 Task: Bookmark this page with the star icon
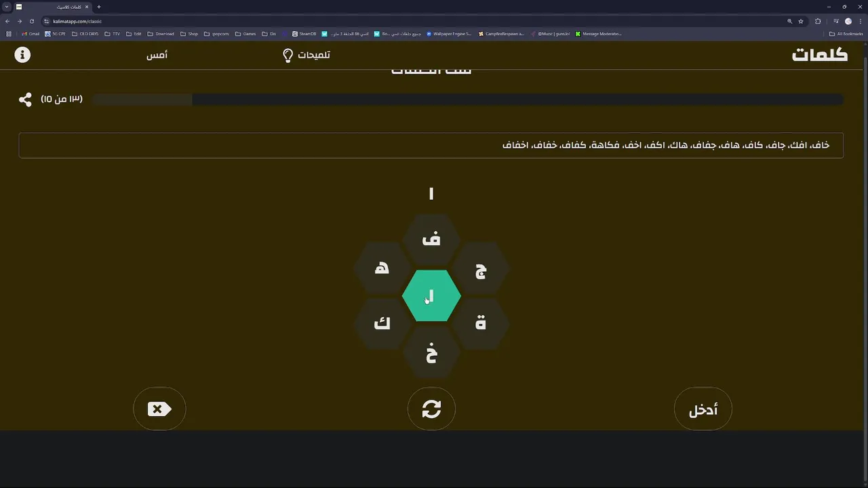click(x=801, y=21)
